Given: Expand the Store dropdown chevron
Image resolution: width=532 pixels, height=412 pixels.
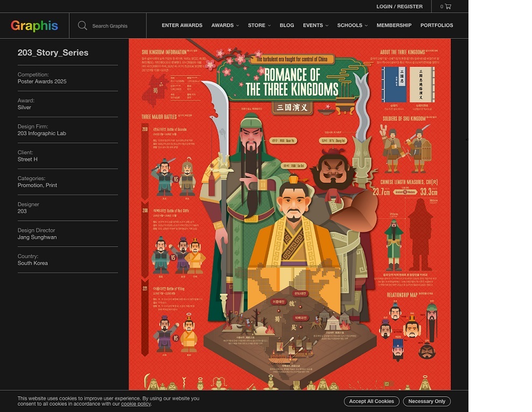Looking at the screenshot, I should click(x=269, y=26).
